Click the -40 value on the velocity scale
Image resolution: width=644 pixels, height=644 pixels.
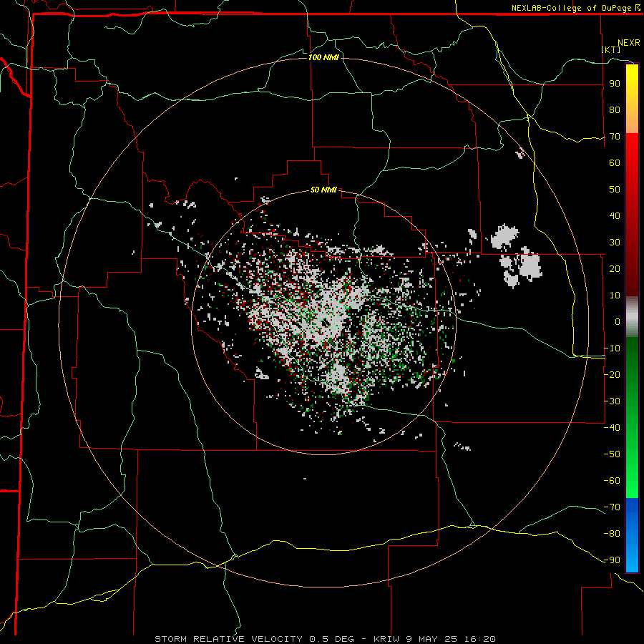click(x=612, y=428)
